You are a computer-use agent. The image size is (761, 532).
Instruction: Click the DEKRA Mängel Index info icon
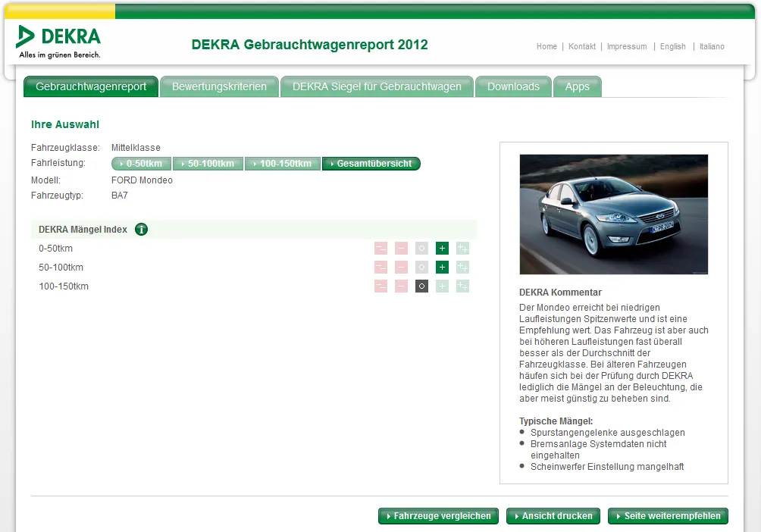[x=141, y=230]
